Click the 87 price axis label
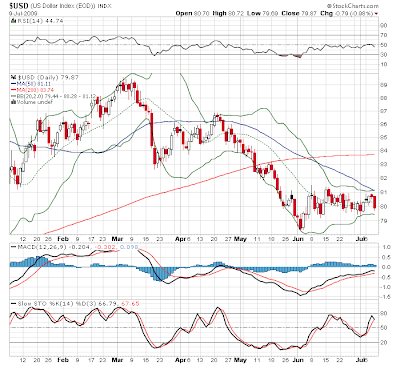This screenshot has height=365, width=400. point(384,111)
